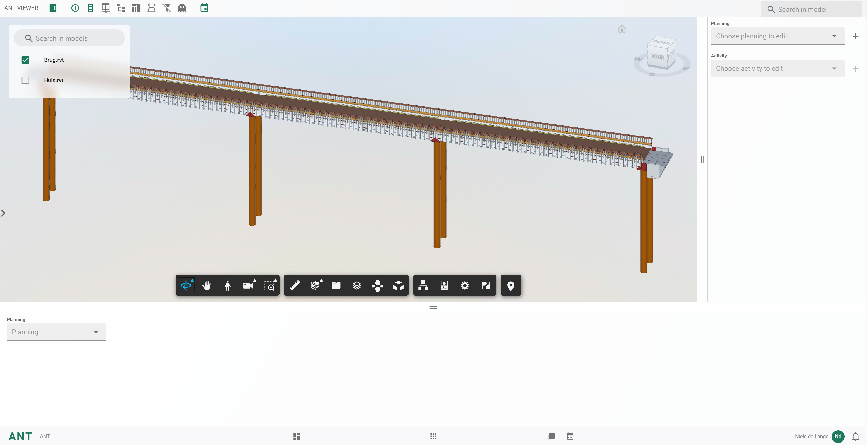
Task: Activate the Pan hand tool
Action: click(207, 286)
